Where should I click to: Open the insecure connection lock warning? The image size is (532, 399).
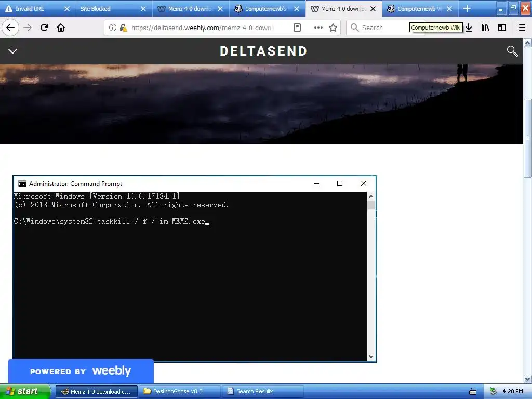(123, 28)
